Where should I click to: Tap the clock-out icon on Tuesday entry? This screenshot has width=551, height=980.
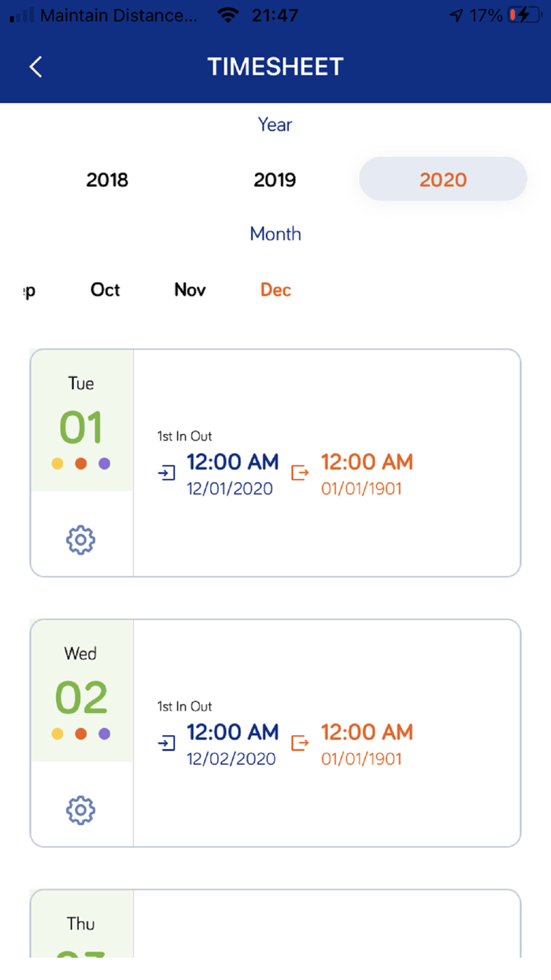pos(300,473)
